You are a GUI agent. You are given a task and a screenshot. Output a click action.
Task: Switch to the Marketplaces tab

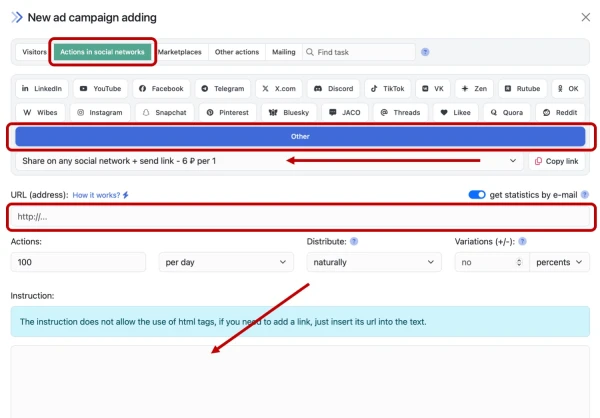click(179, 52)
